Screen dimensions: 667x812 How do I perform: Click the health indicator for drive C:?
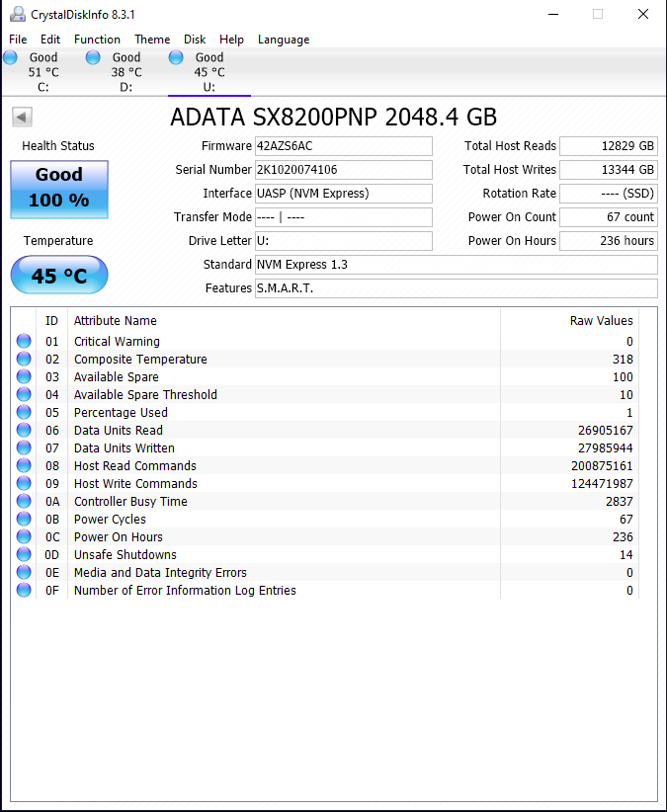(10, 57)
